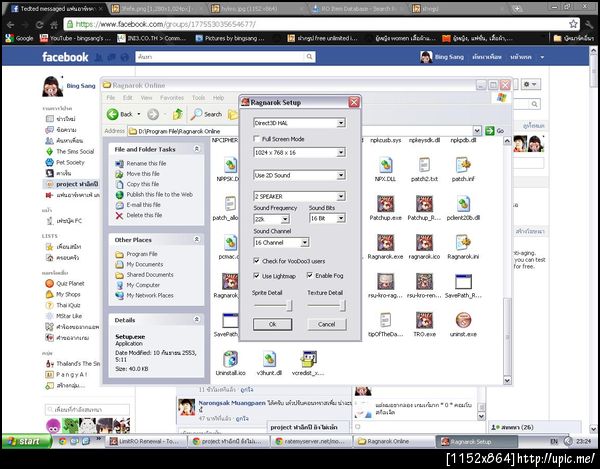Open My Documents link
600x469 pixels.
coord(145,264)
